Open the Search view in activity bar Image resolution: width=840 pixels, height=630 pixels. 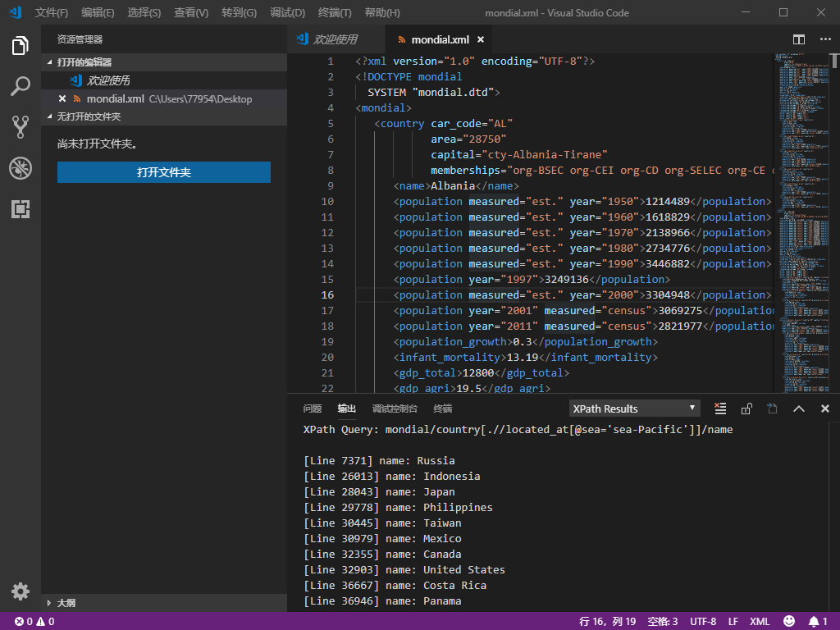click(21, 86)
